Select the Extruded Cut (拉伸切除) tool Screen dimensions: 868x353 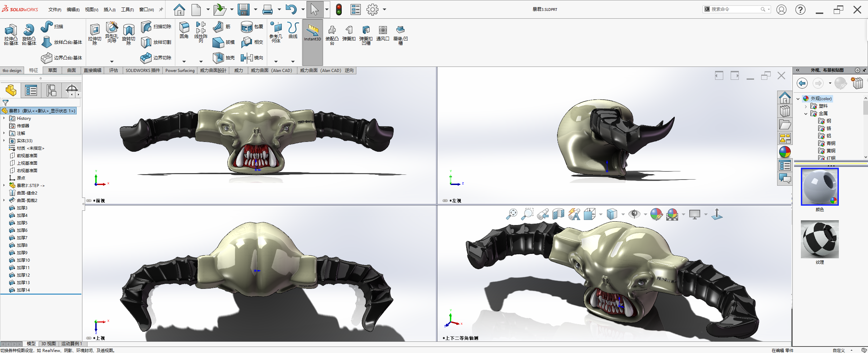point(95,34)
